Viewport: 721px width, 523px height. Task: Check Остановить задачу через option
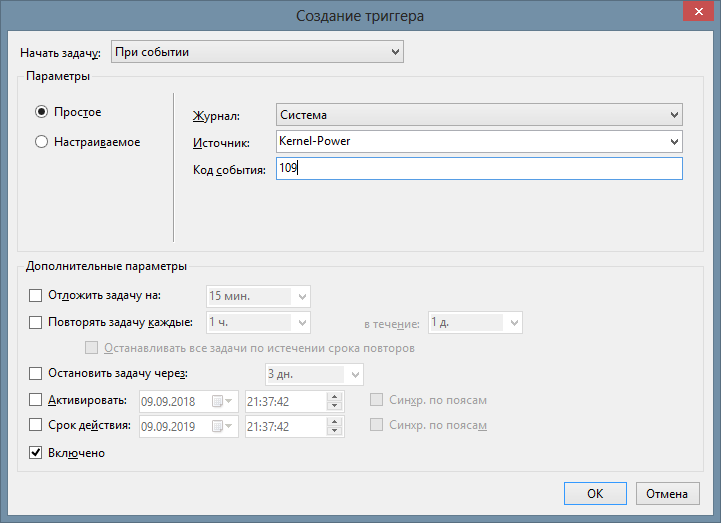pyautogui.click(x=37, y=374)
